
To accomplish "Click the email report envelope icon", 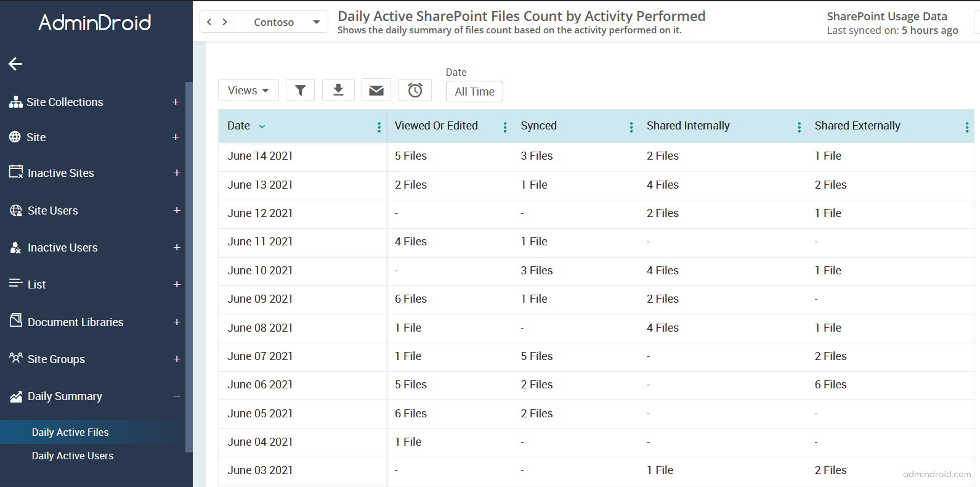I will tap(376, 91).
